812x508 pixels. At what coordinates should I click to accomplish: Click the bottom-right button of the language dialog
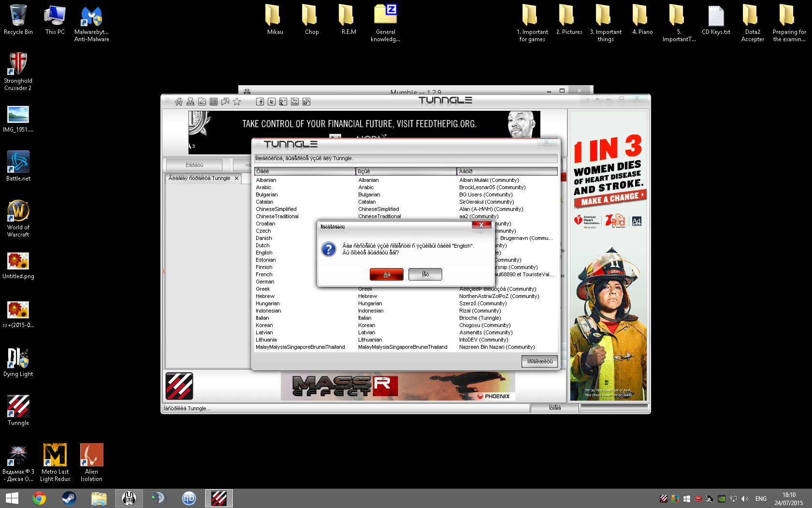[540, 361]
